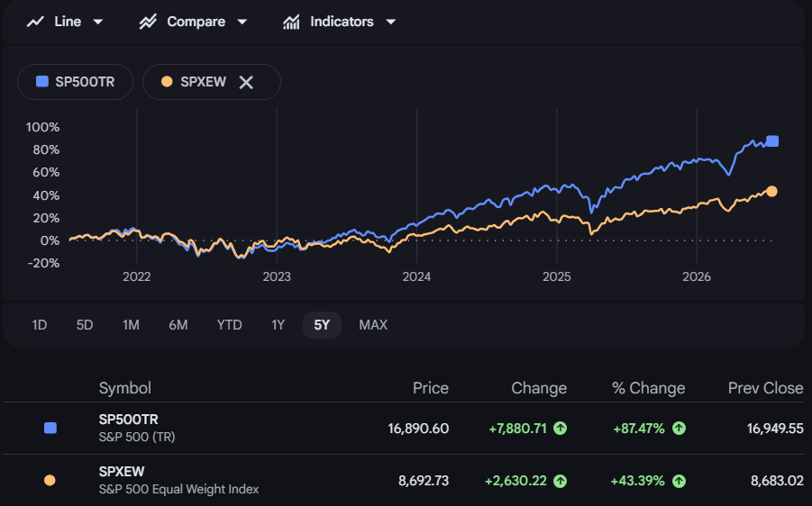
Task: Click green up arrow beside +2,630.22
Action: tap(560, 481)
